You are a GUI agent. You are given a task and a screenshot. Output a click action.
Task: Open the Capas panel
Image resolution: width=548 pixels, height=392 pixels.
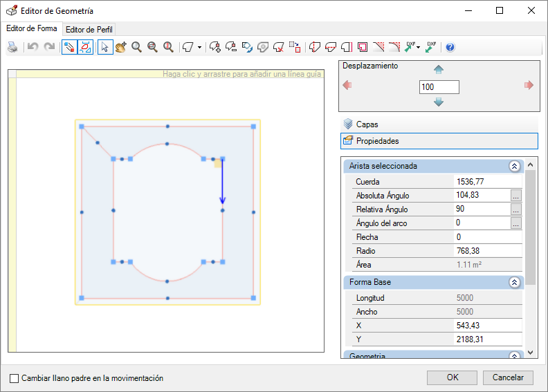click(x=367, y=124)
